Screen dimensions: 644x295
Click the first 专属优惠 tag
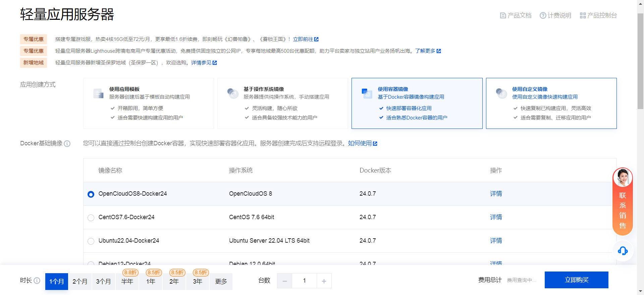(x=34, y=39)
